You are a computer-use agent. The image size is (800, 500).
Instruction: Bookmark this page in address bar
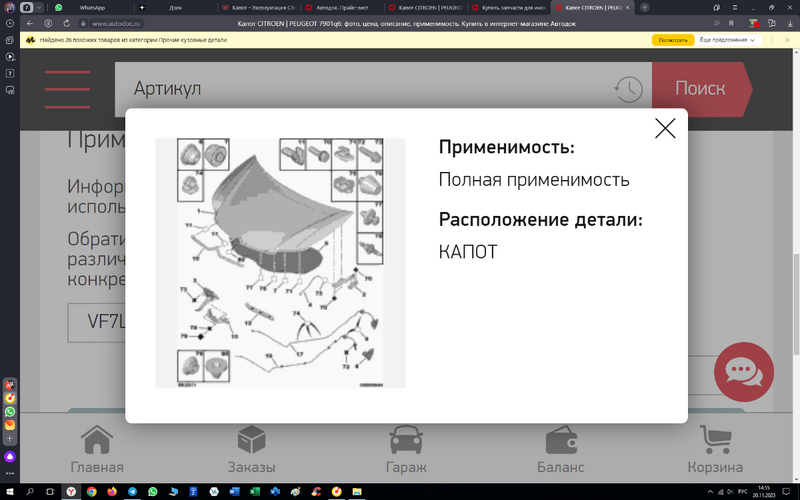(731, 23)
